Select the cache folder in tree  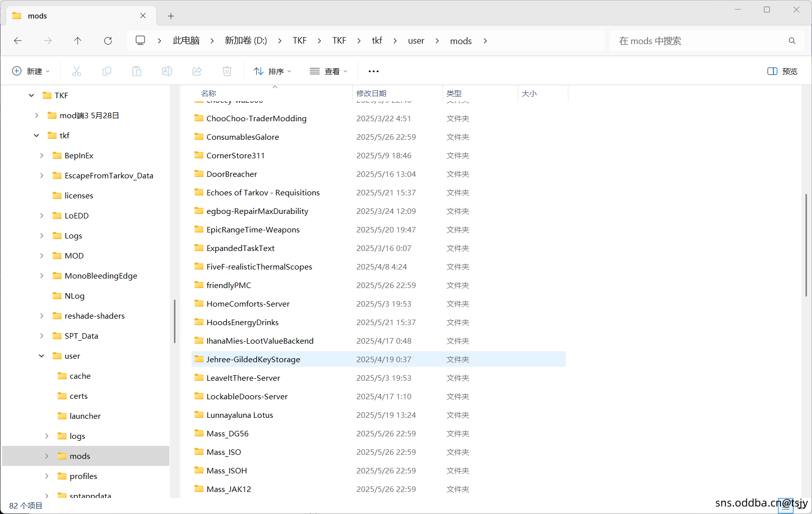click(x=80, y=376)
